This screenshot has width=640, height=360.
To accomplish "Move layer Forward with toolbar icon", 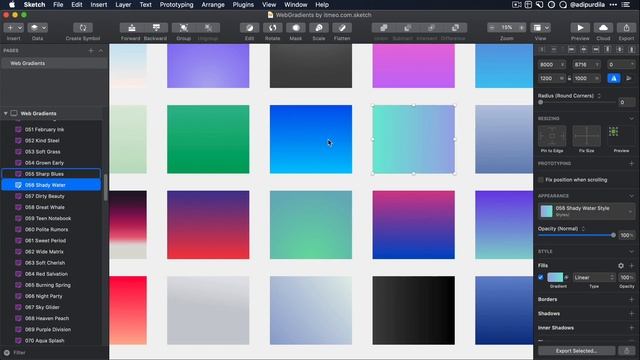I will tap(131, 28).
